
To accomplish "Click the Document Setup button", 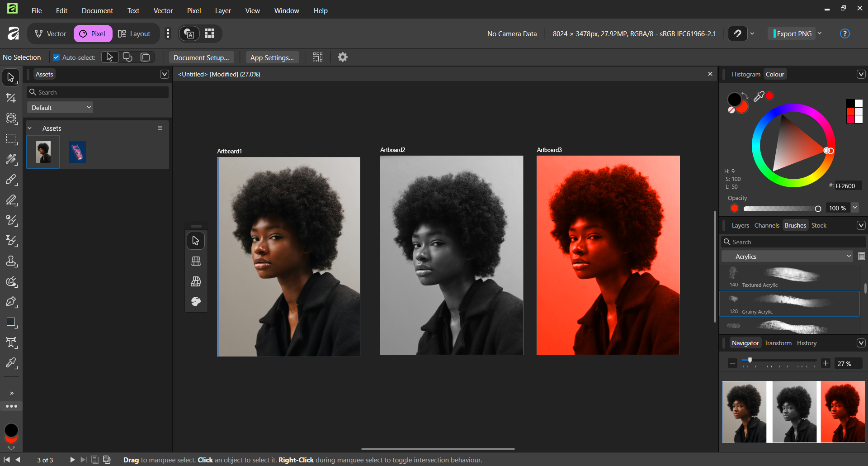I will (x=201, y=57).
